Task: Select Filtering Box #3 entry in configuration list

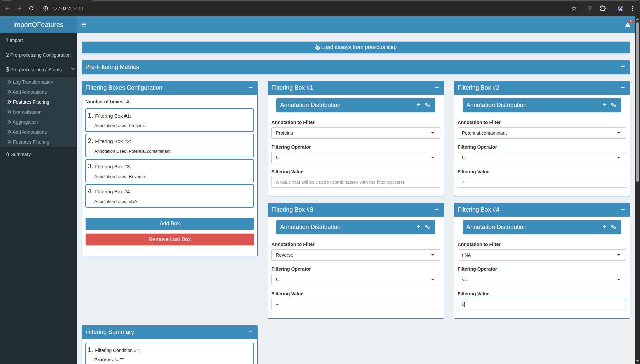Action: click(x=169, y=171)
